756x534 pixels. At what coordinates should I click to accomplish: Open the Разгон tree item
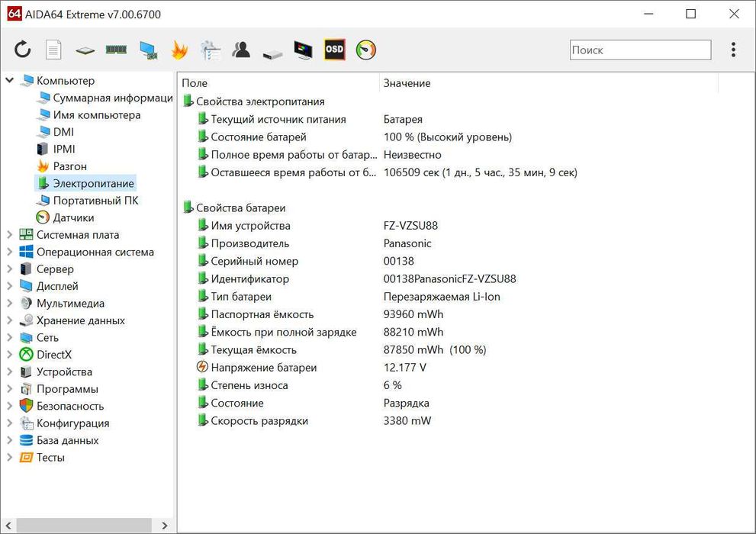pyautogui.click(x=69, y=166)
